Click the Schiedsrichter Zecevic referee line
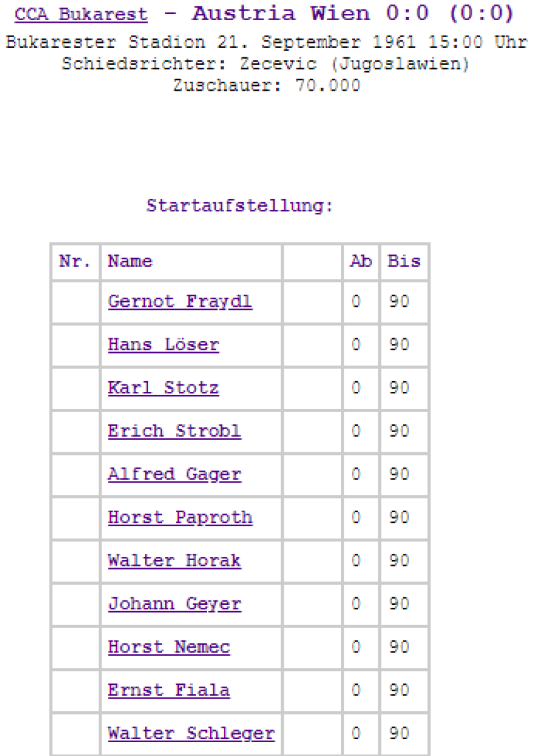534x756 pixels. (265, 64)
